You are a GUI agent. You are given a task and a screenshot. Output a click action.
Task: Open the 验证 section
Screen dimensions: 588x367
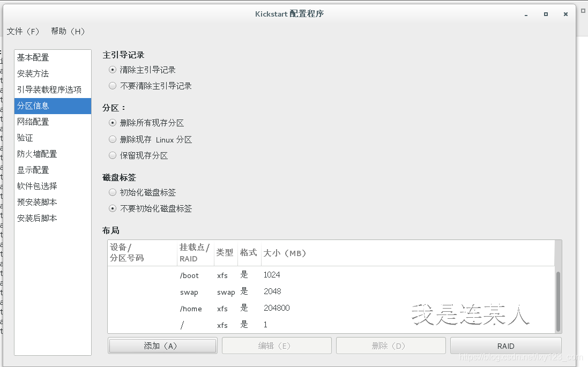[x=53, y=138]
